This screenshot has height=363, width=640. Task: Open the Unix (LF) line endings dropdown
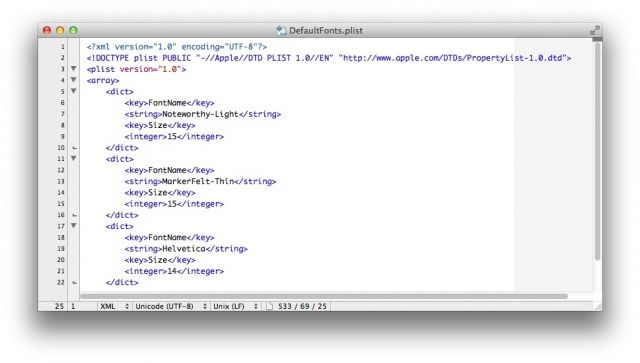235,306
